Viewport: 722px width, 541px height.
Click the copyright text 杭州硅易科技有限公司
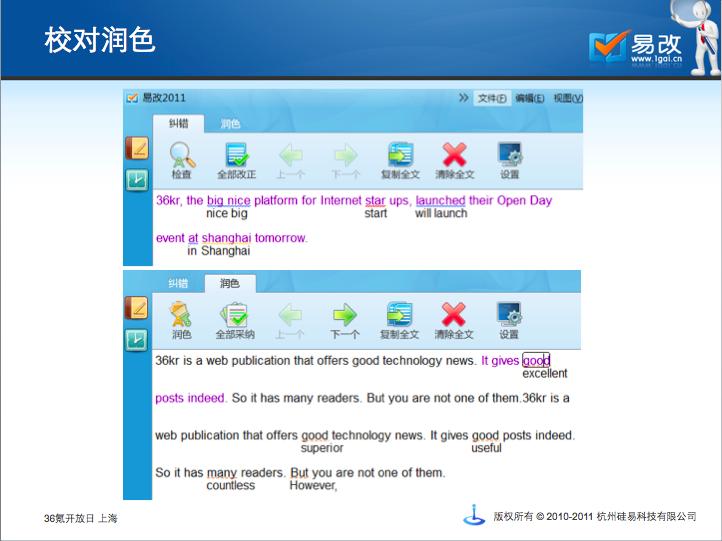click(x=646, y=517)
